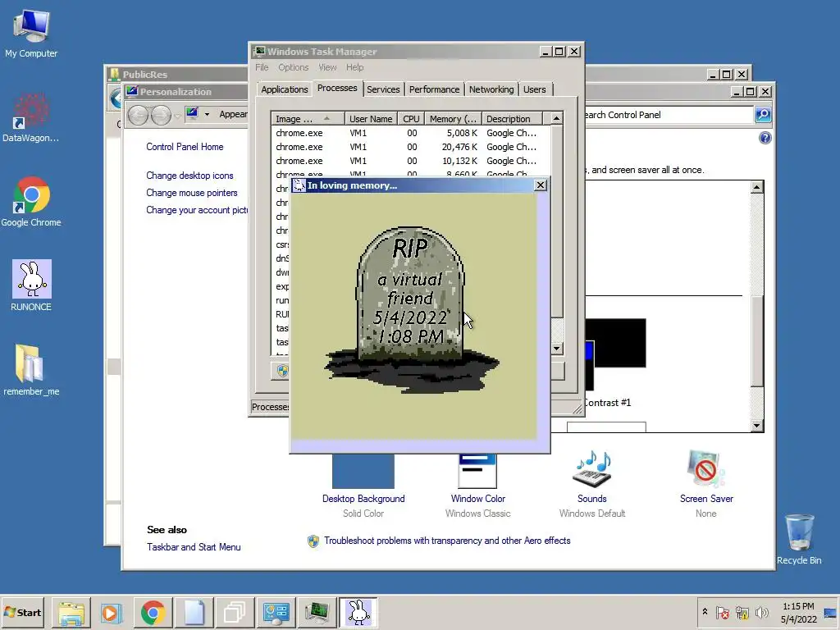Open the clock showing 1:15 PM
This screenshot has width=840, height=630.
pos(798,612)
